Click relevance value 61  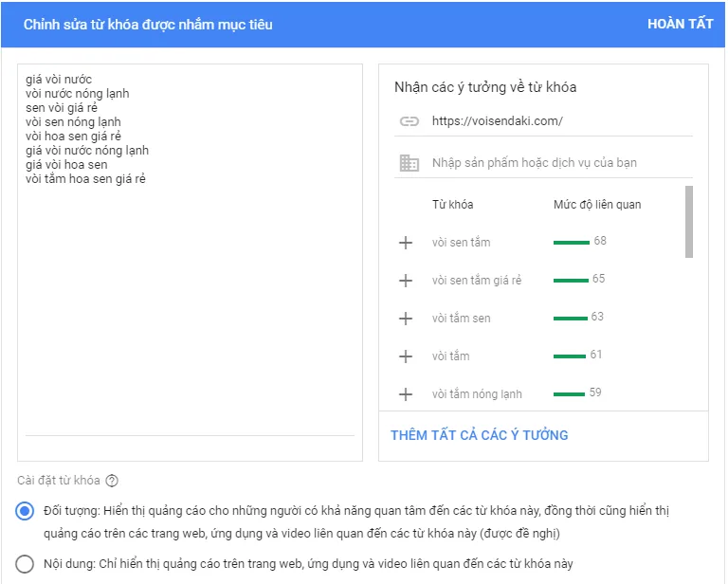[596, 355]
